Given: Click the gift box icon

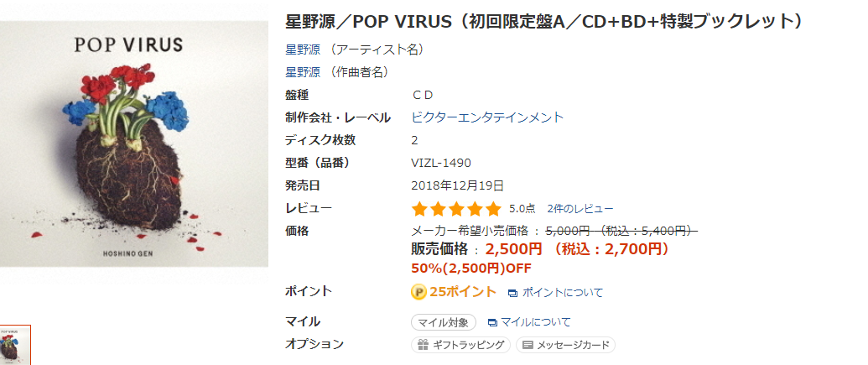Looking at the screenshot, I should [x=422, y=345].
